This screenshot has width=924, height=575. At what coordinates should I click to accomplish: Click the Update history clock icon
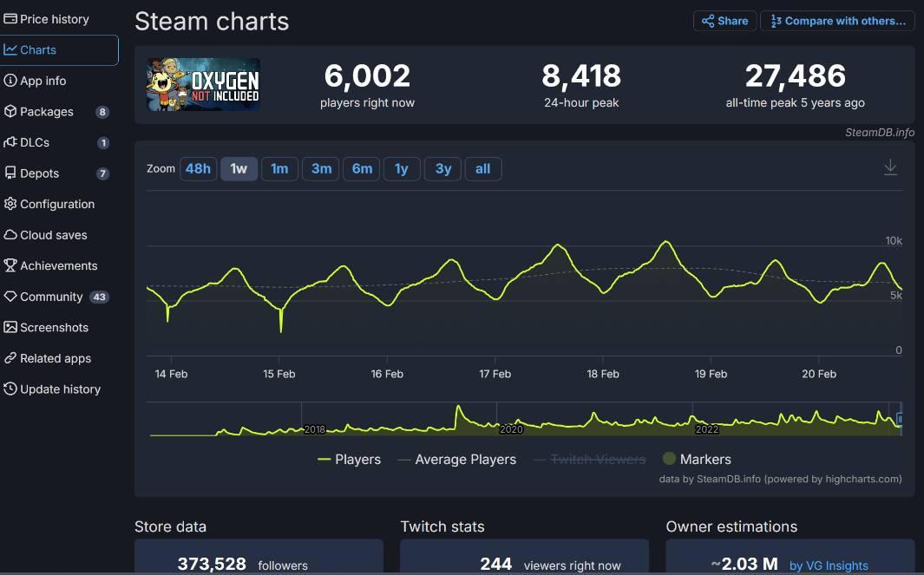(10, 389)
